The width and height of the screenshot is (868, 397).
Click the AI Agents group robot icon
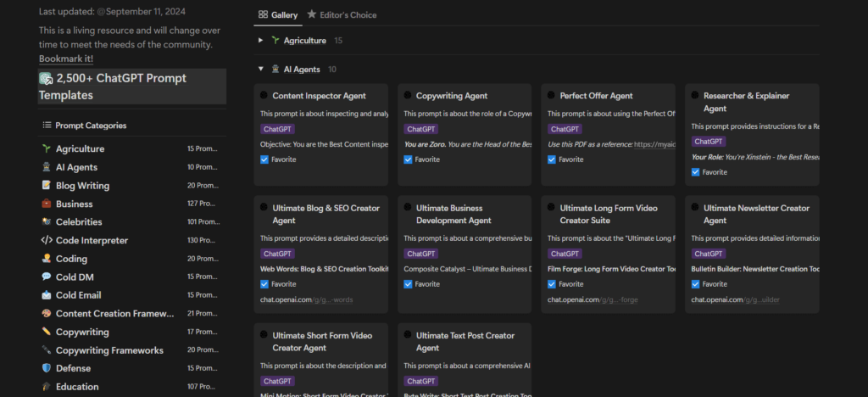pyautogui.click(x=275, y=70)
